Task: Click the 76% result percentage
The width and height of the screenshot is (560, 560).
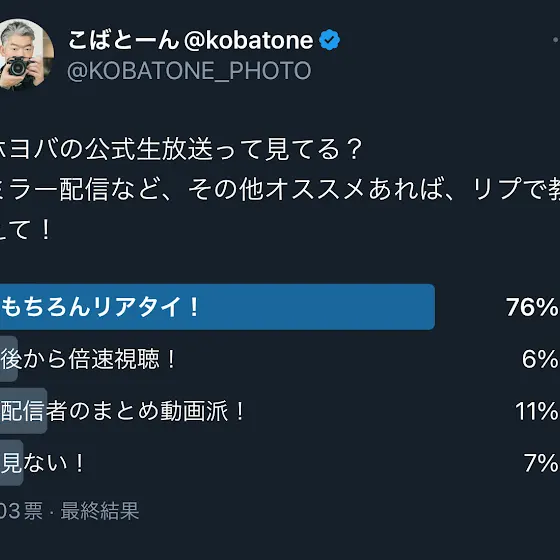Action: (x=532, y=307)
